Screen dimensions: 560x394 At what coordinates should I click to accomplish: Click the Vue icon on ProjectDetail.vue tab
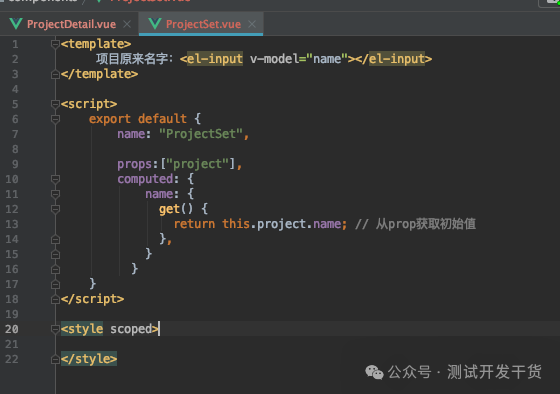pos(16,24)
